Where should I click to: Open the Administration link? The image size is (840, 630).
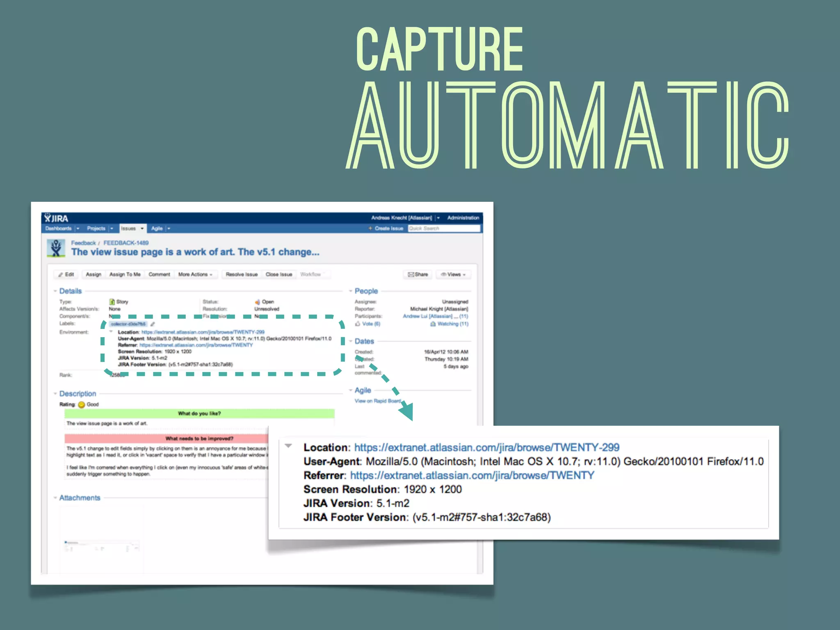click(x=463, y=218)
